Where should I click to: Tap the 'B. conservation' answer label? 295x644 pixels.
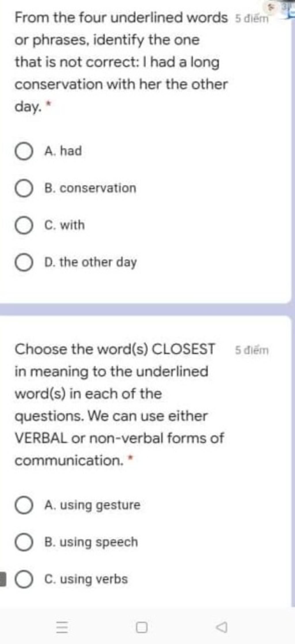click(90, 188)
